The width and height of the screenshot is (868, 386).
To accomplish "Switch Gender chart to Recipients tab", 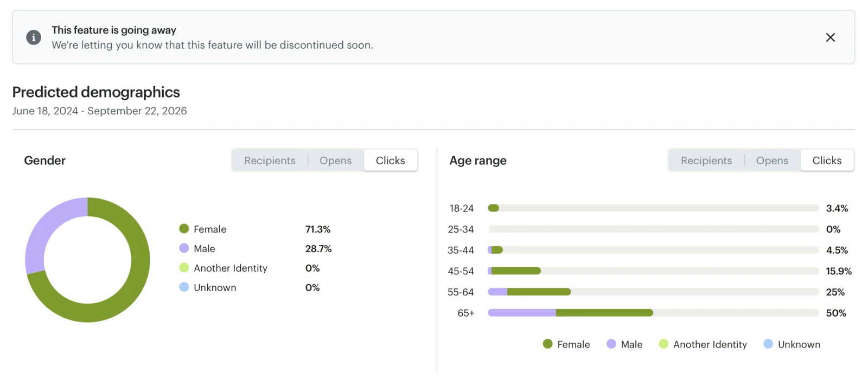I will tap(270, 160).
